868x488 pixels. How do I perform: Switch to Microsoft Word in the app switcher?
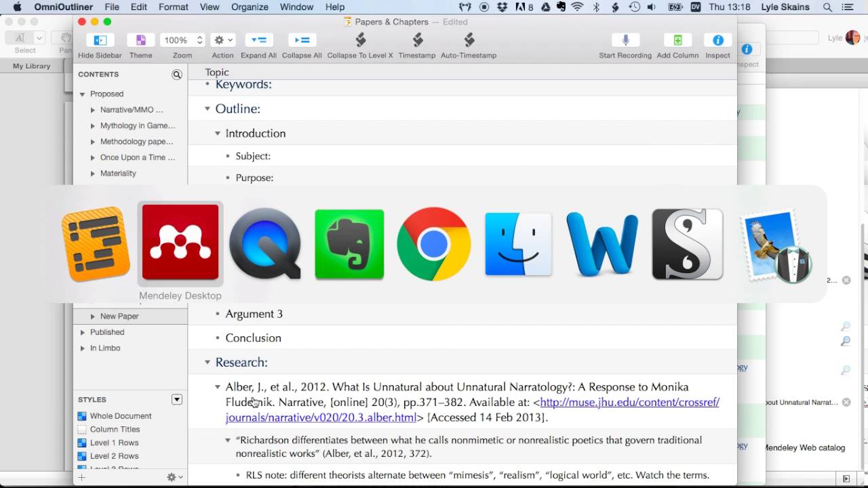point(602,244)
